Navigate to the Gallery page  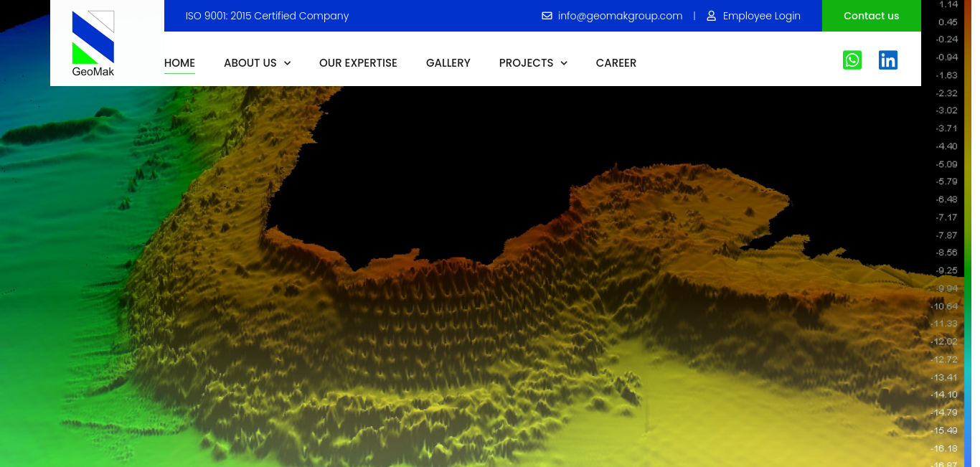tap(448, 63)
